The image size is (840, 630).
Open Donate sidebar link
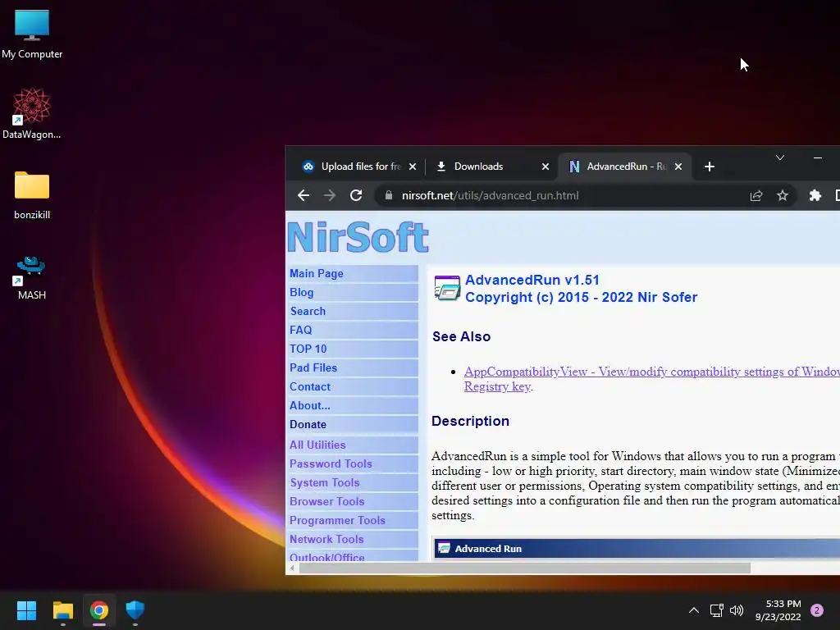point(308,425)
